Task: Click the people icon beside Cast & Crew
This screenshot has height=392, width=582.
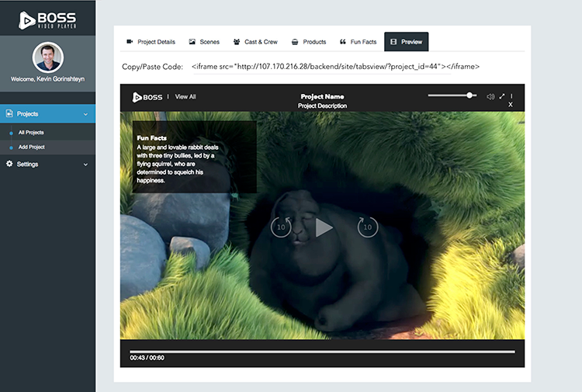Action: pyautogui.click(x=237, y=42)
